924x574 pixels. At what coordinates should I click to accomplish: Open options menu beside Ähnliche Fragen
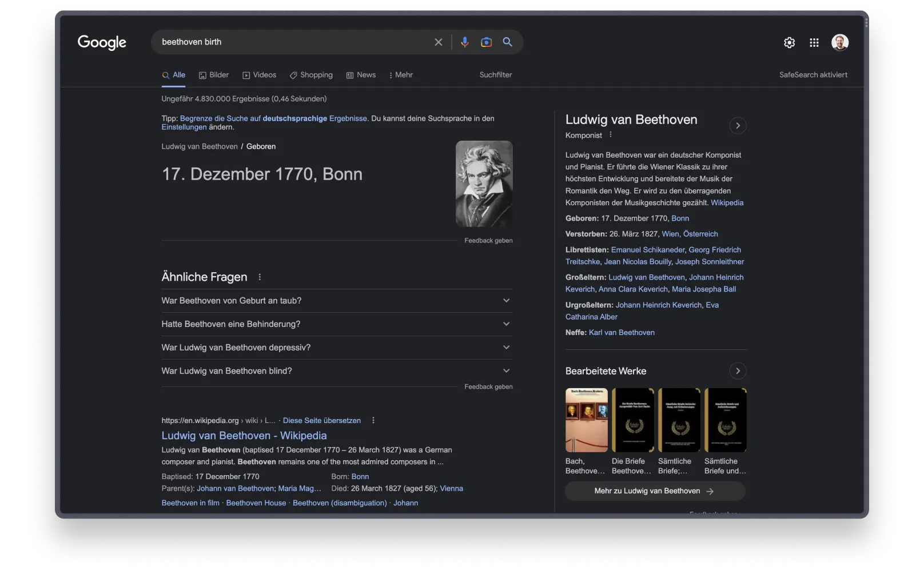click(260, 277)
